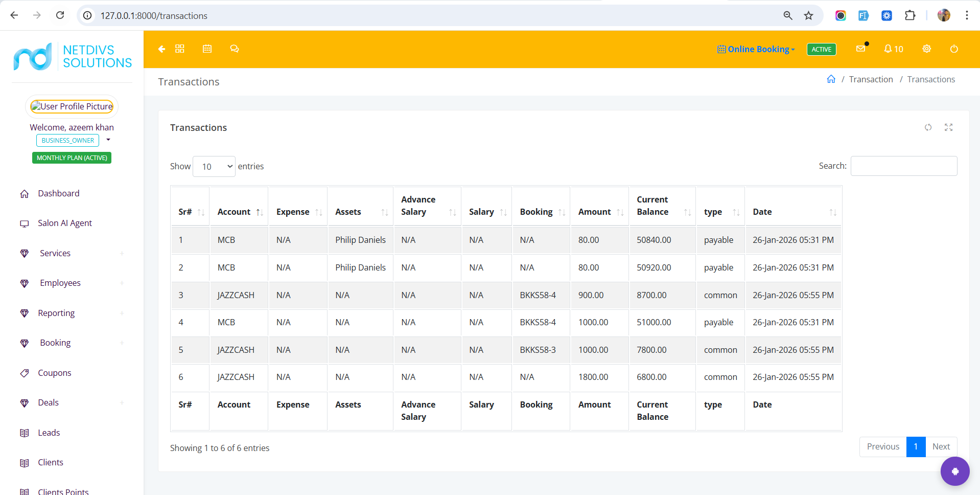Toggle the ACTIVE online booking badge
The width and height of the screenshot is (980, 495).
[x=822, y=49]
